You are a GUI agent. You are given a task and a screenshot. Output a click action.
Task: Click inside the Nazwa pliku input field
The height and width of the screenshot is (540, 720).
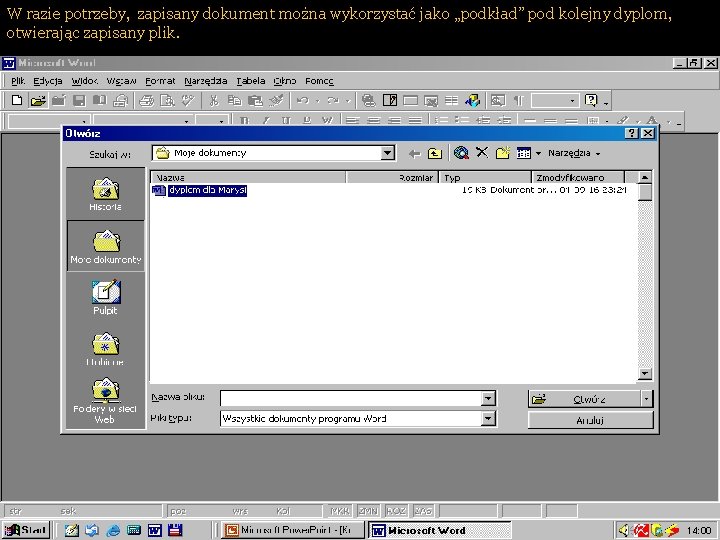[351, 398]
